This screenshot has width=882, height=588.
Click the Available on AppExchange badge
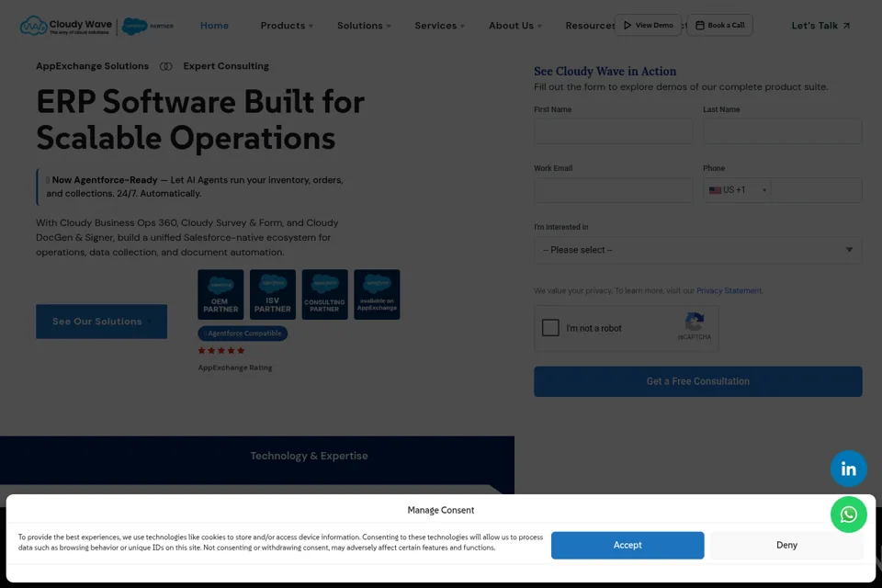point(377,294)
